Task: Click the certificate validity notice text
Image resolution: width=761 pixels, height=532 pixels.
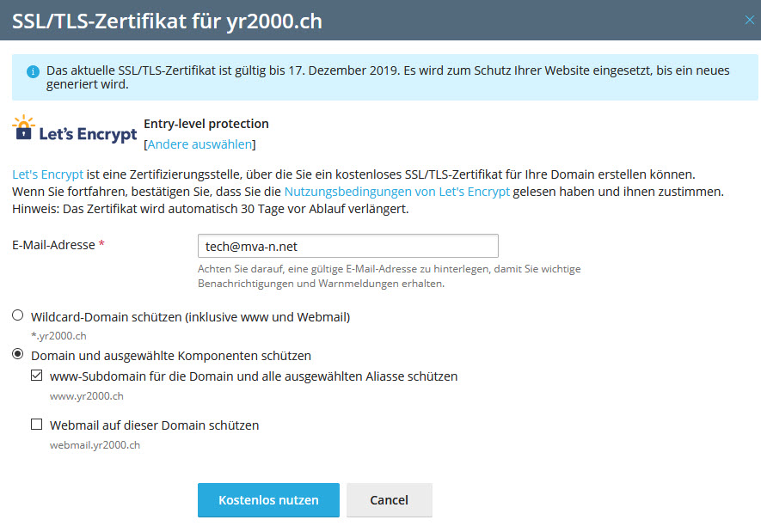Action: pos(388,77)
